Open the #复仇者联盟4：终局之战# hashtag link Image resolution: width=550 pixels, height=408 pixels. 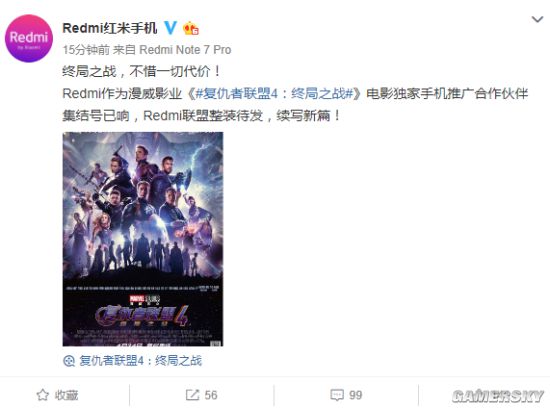coord(274,94)
